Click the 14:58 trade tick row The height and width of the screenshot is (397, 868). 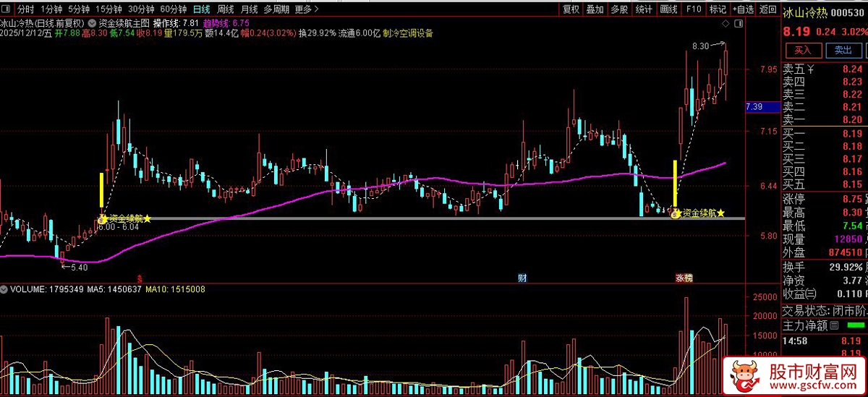[x=824, y=340]
